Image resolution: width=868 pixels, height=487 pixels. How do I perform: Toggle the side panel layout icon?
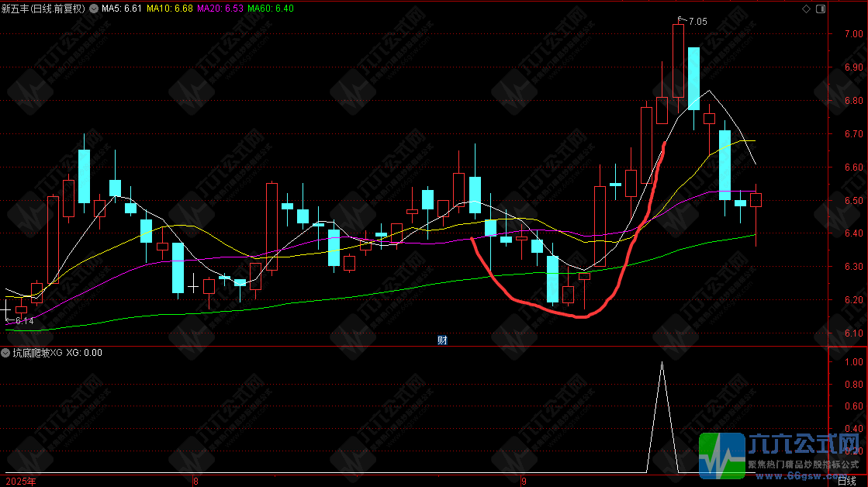point(821,9)
